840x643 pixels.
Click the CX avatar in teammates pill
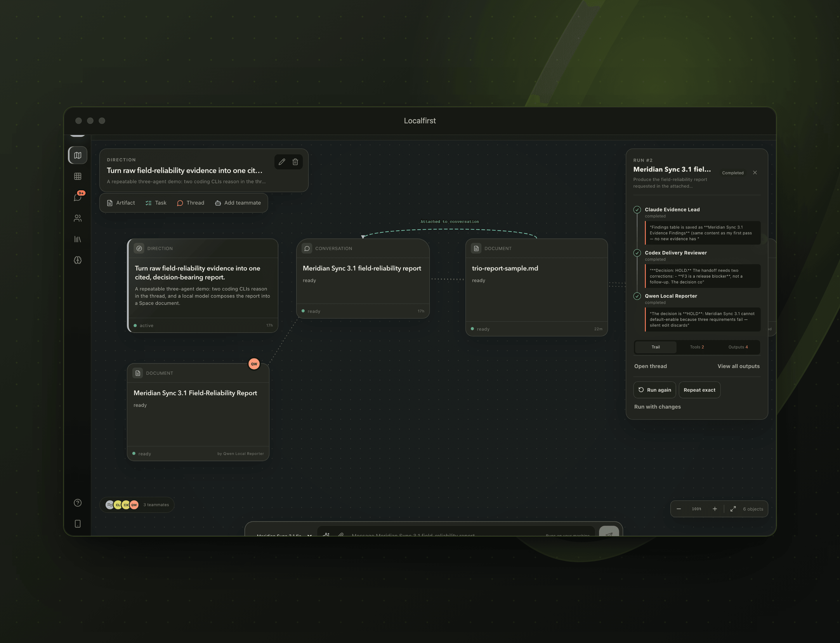point(126,505)
